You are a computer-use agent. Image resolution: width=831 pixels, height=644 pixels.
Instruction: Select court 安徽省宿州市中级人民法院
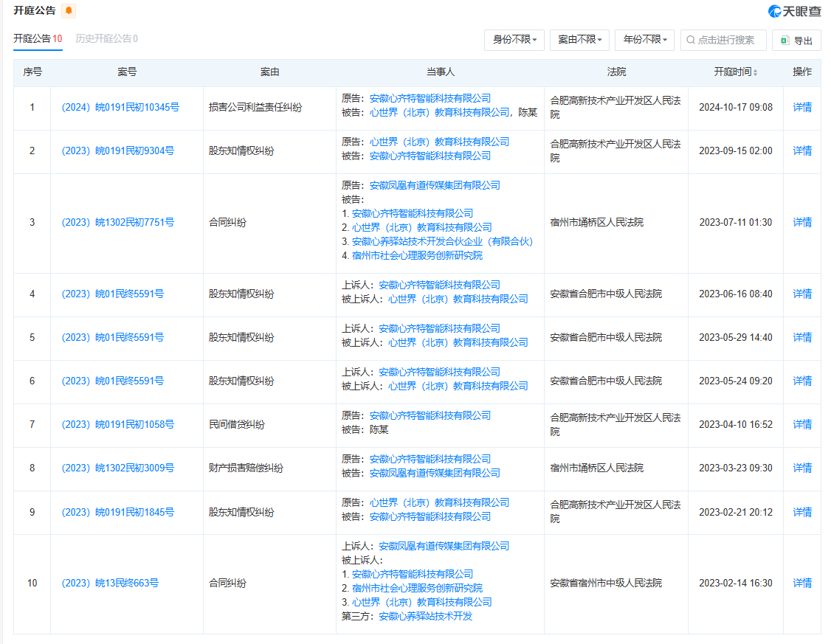point(606,583)
